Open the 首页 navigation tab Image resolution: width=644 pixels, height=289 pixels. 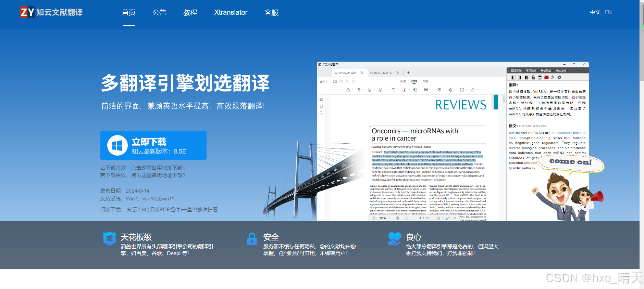tap(129, 12)
